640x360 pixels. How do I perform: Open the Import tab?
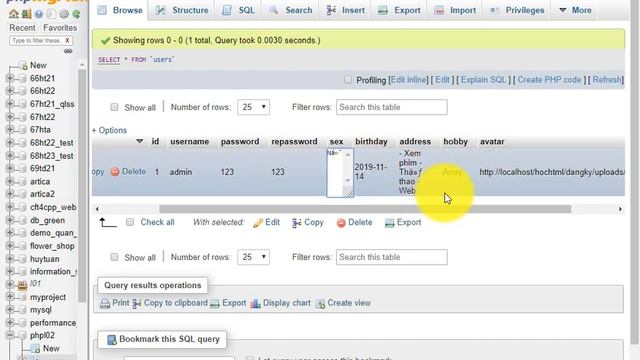tap(455, 10)
